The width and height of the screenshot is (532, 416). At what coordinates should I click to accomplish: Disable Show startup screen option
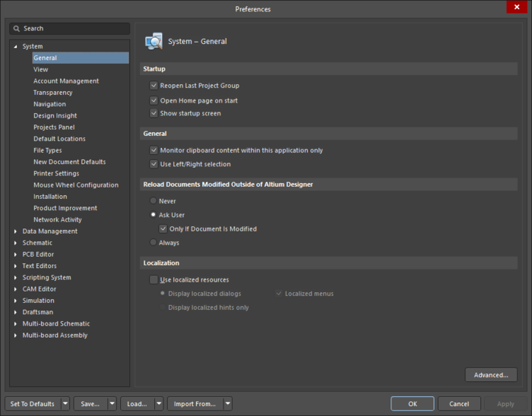[154, 113]
